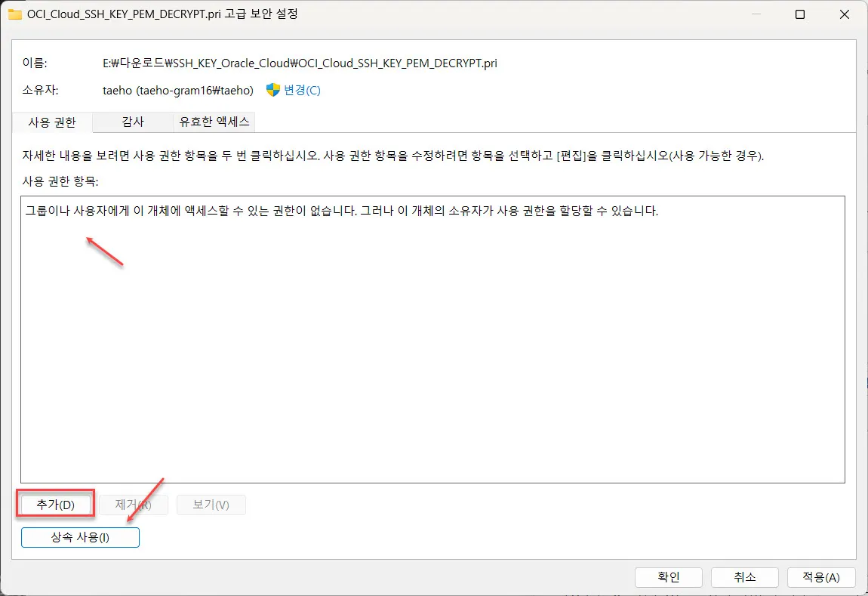Click the 변경(C) link to change owner
The image size is (868, 596).
click(300, 89)
